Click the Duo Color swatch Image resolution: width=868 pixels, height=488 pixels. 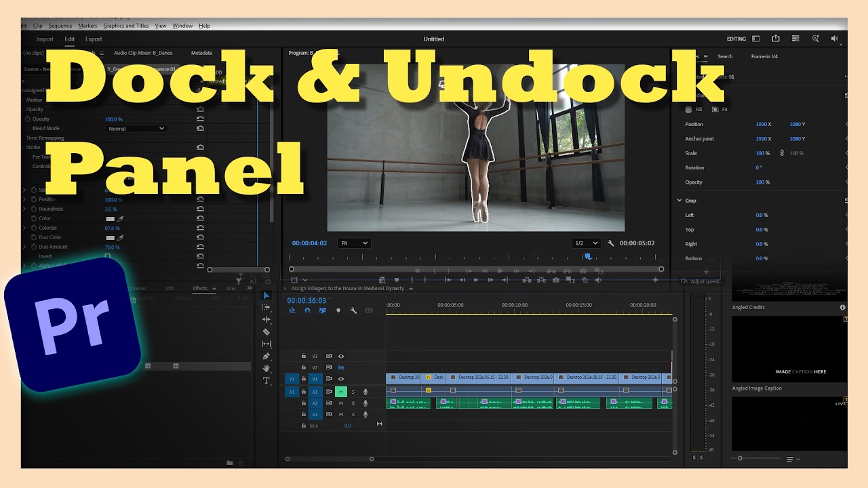[110, 238]
